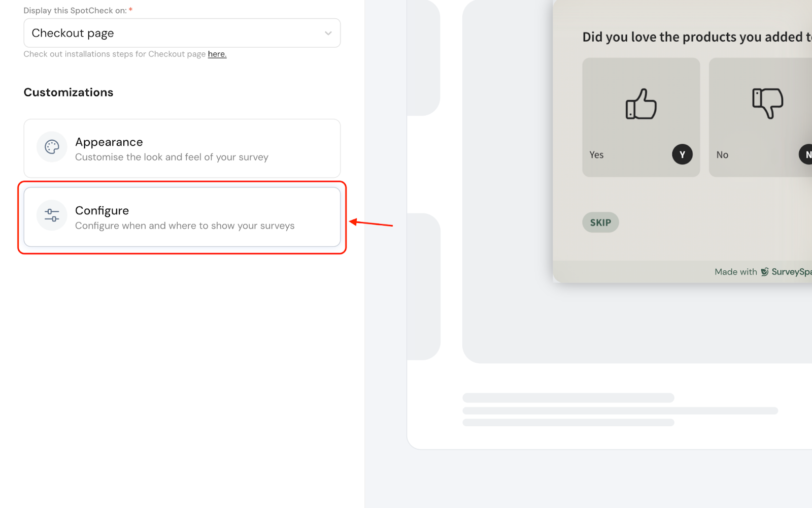
Task: Open installation steps via the here link
Action: click(x=217, y=54)
